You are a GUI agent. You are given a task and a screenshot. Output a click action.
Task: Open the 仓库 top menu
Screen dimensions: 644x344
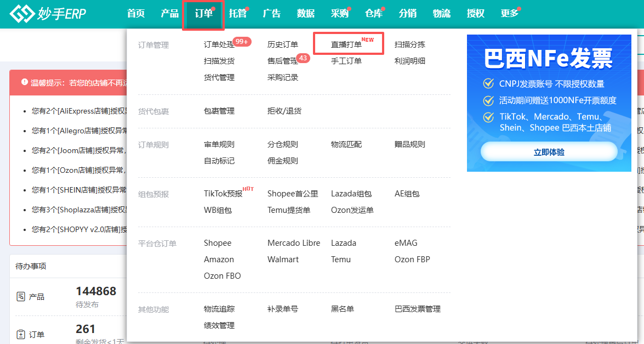point(374,14)
